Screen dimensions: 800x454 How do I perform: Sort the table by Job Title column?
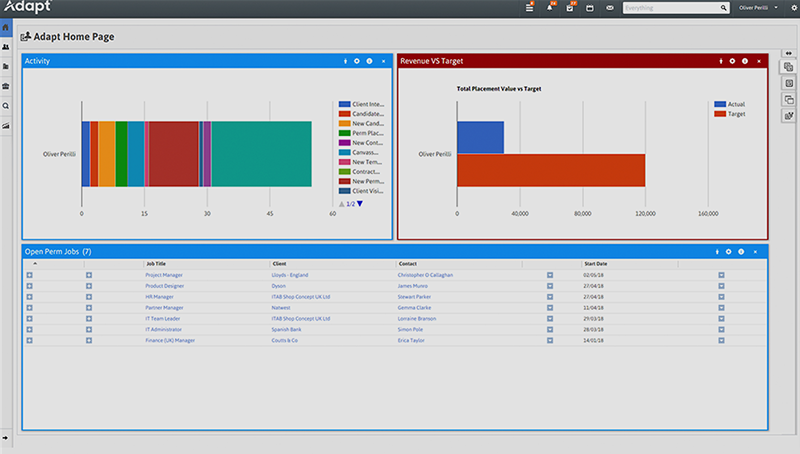coord(155,264)
